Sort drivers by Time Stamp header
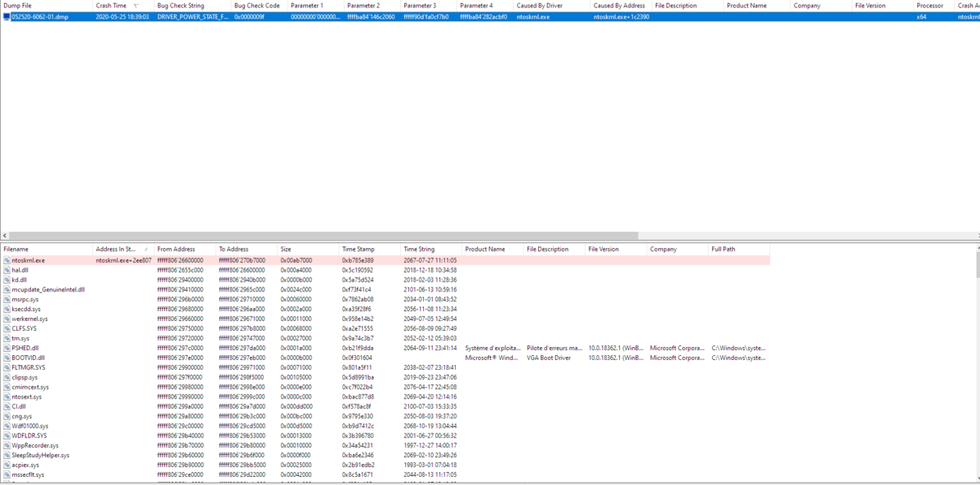This screenshot has height=485, width=980. pyautogui.click(x=370, y=249)
